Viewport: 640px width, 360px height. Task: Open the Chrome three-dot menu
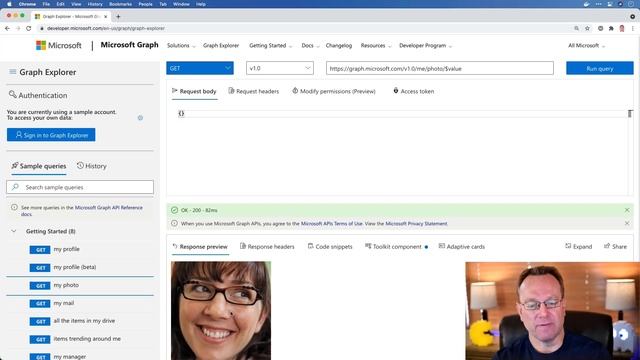tap(633, 28)
